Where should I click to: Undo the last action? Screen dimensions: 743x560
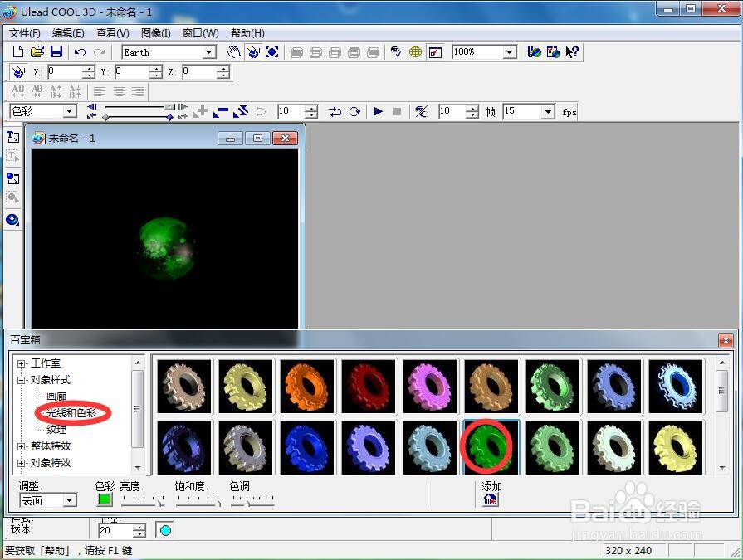tap(80, 51)
